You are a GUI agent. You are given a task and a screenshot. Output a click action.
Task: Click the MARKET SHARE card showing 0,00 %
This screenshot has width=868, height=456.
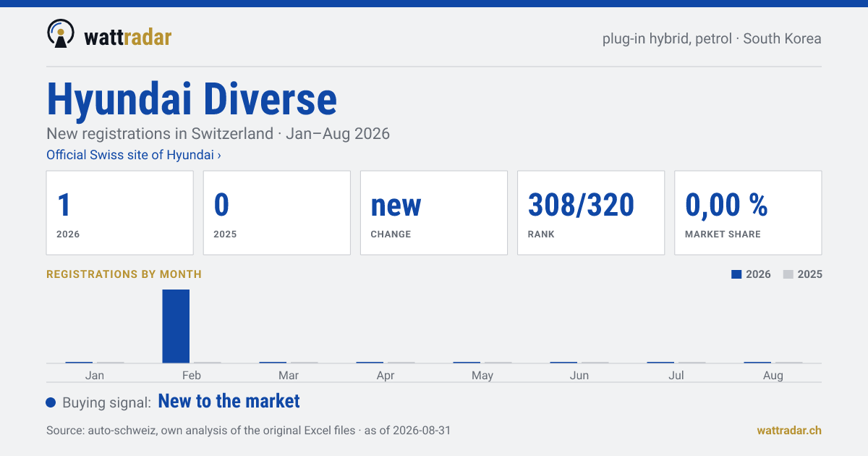pos(748,213)
